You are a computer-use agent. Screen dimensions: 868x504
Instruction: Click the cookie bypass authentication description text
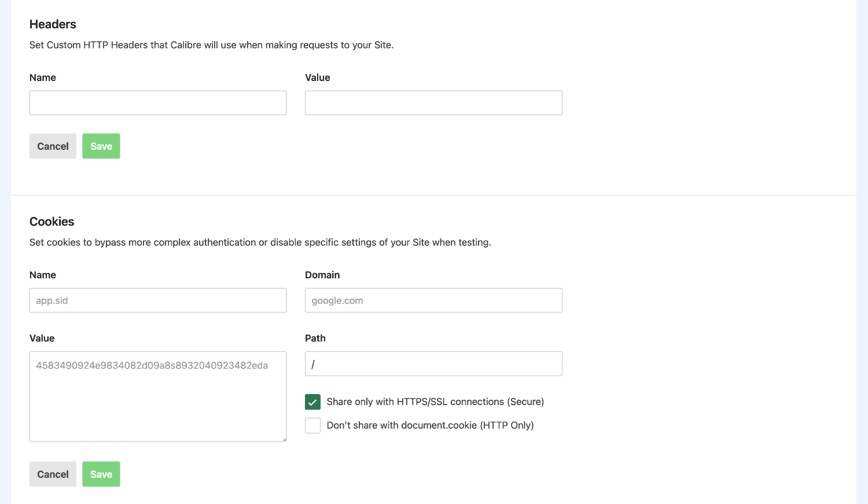pos(260,242)
